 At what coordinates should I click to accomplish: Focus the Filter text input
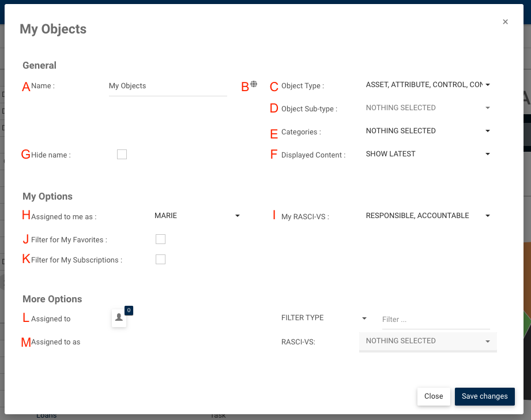[x=435, y=319]
